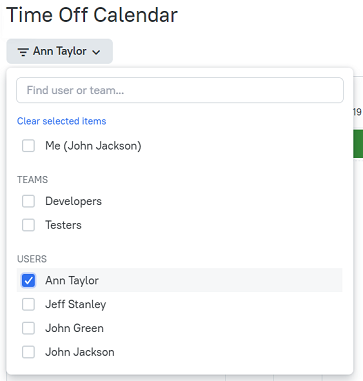This screenshot has height=381, width=363.
Task: Click the green time-off bar on the calendar
Action: point(358,144)
